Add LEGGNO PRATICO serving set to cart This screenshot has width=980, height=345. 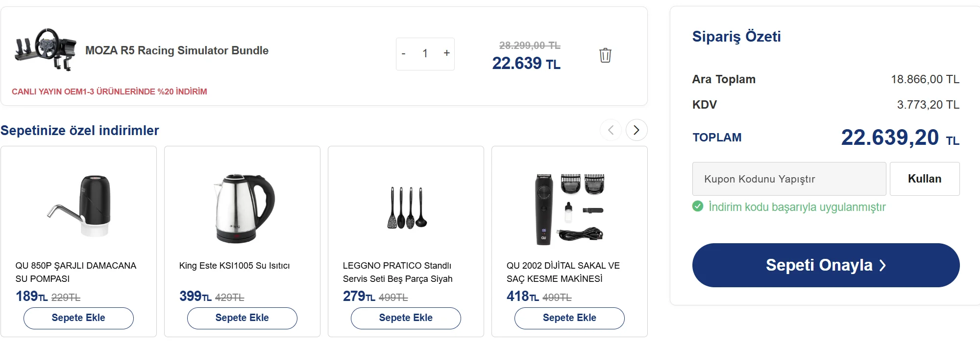406,318
